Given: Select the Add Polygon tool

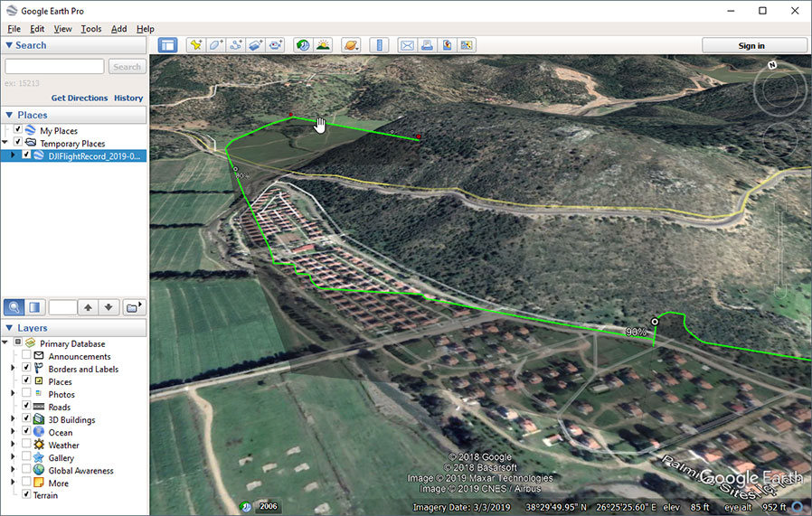Looking at the screenshot, I should (x=216, y=45).
